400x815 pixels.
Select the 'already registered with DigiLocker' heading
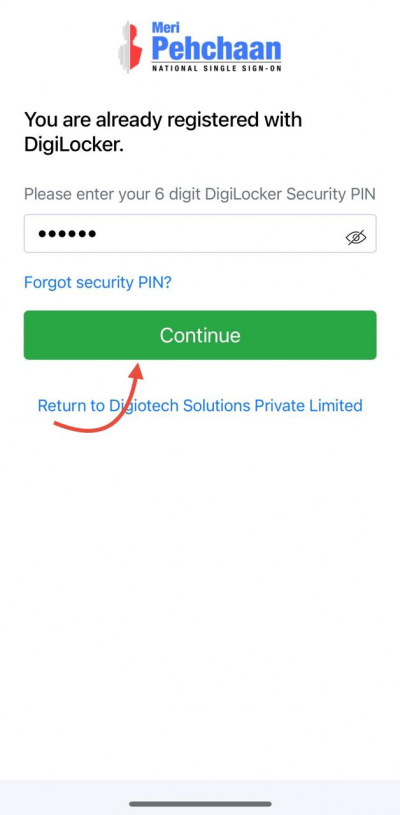[163, 132]
